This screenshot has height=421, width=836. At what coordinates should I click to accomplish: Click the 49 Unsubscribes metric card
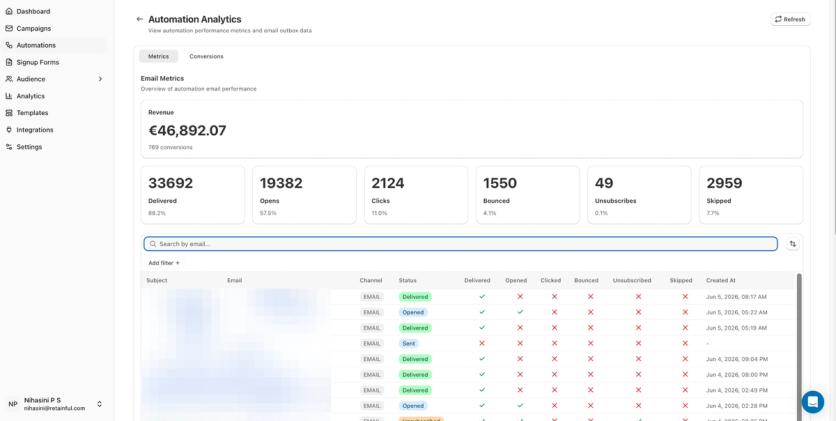click(x=639, y=195)
